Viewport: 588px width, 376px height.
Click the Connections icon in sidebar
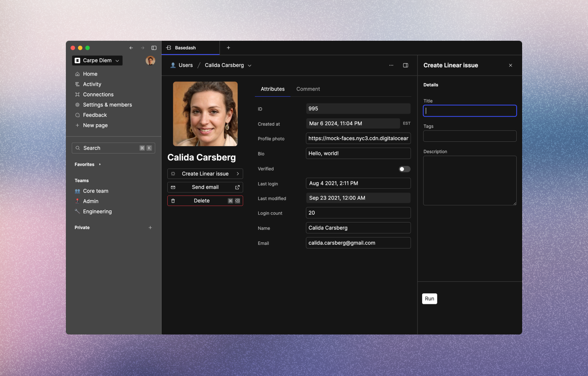[78, 94]
